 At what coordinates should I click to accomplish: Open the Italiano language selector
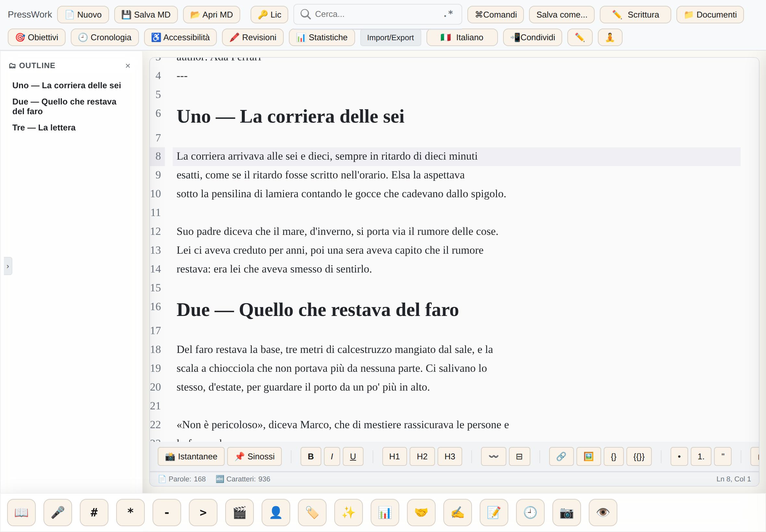point(462,37)
